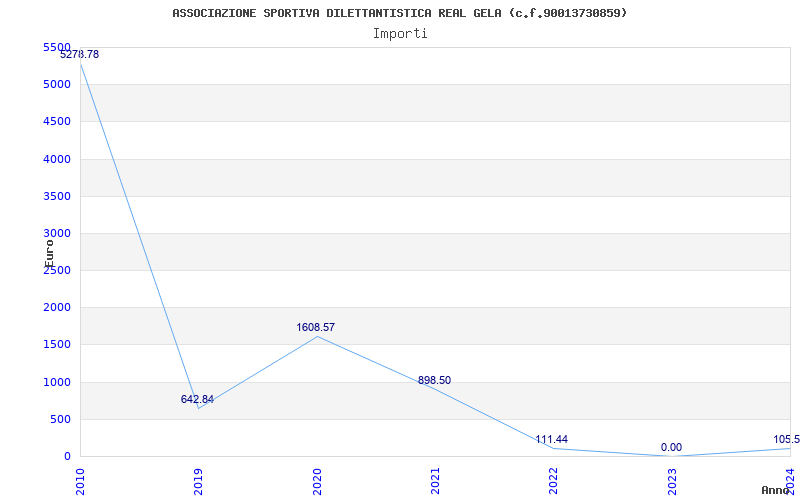Click the 2020 x-axis label

pos(317,481)
